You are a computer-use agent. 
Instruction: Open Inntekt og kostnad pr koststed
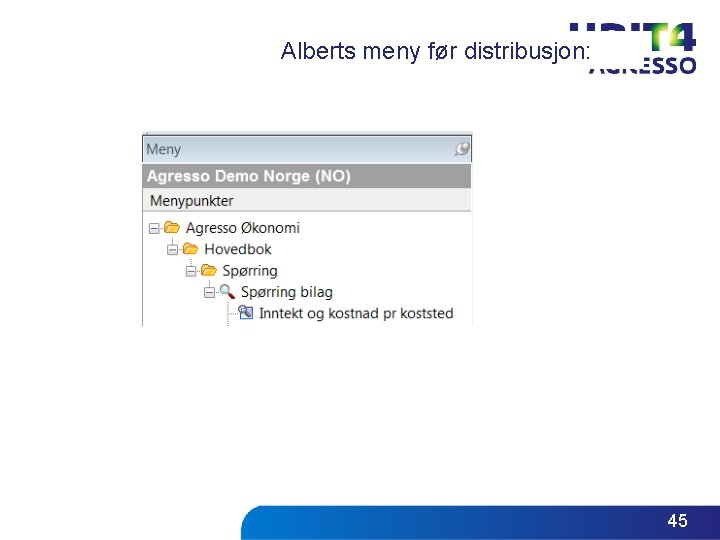coord(356,313)
